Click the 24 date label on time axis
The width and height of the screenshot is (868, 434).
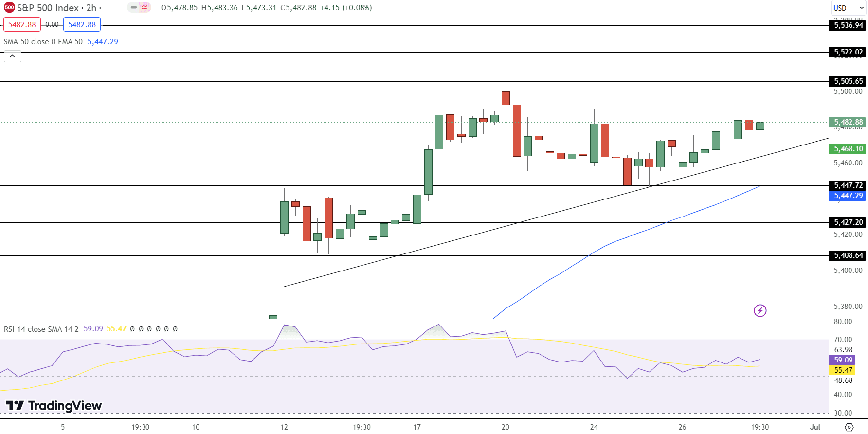click(x=594, y=427)
